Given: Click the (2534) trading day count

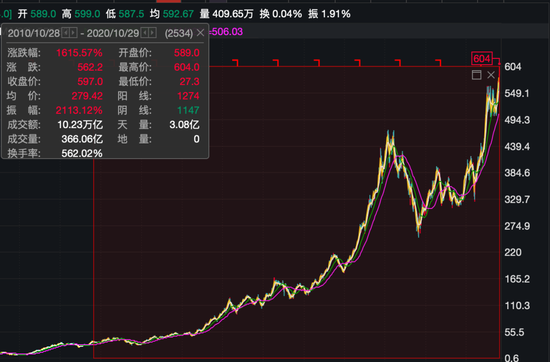Looking at the screenshot, I should point(179,33).
